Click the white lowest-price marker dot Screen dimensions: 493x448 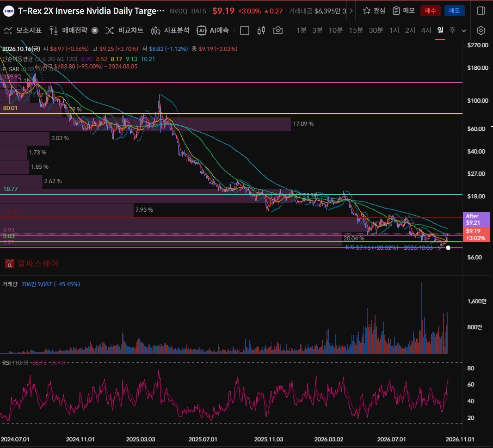coord(448,248)
